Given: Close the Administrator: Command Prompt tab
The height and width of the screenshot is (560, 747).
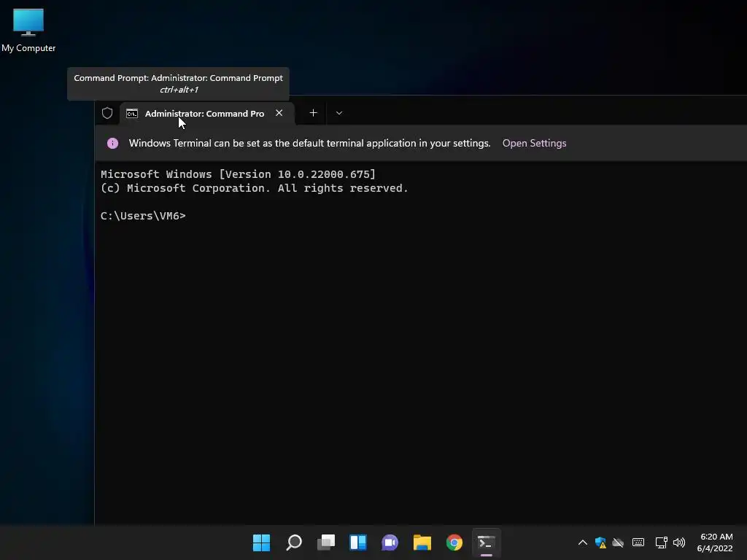Looking at the screenshot, I should 279,113.
